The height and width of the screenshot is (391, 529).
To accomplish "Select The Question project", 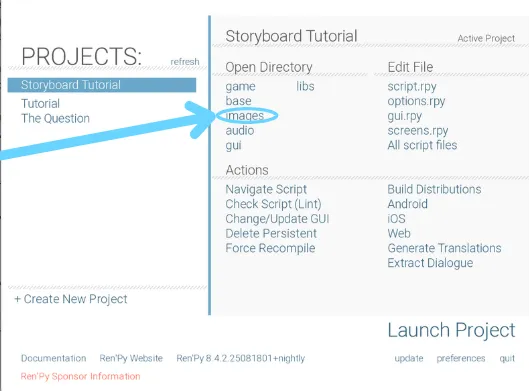I will tap(55, 118).
